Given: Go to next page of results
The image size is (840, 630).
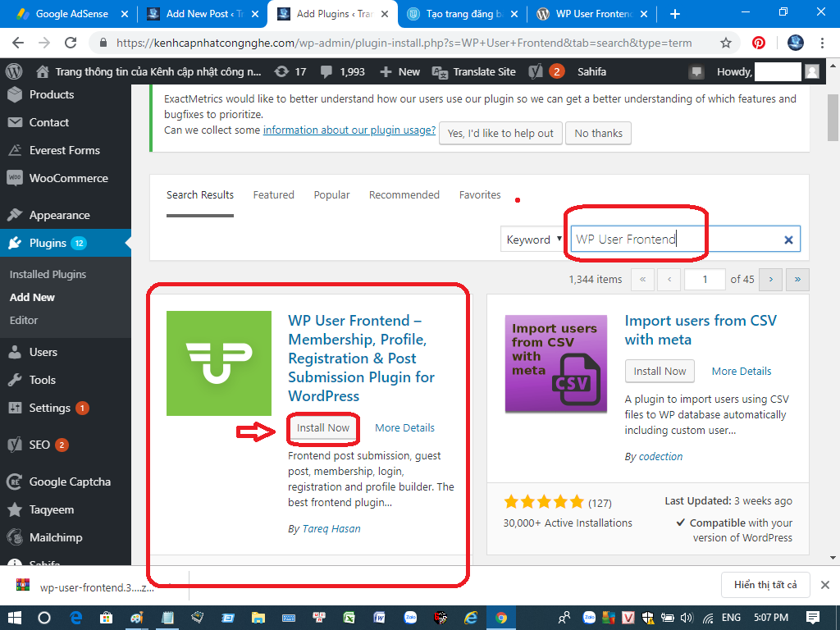Looking at the screenshot, I should click(770, 280).
